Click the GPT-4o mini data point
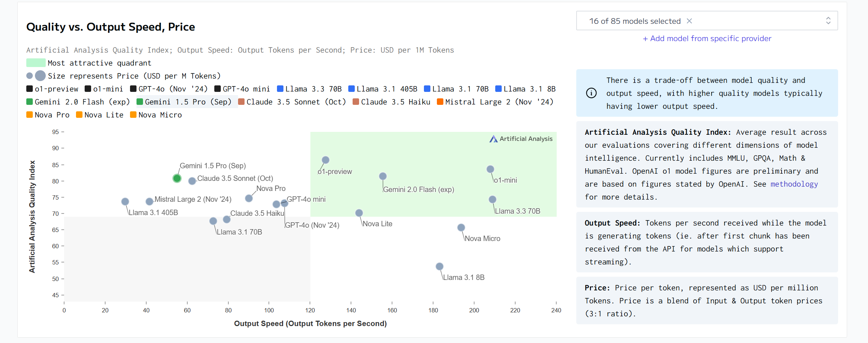This screenshot has height=343, width=868. click(276, 204)
